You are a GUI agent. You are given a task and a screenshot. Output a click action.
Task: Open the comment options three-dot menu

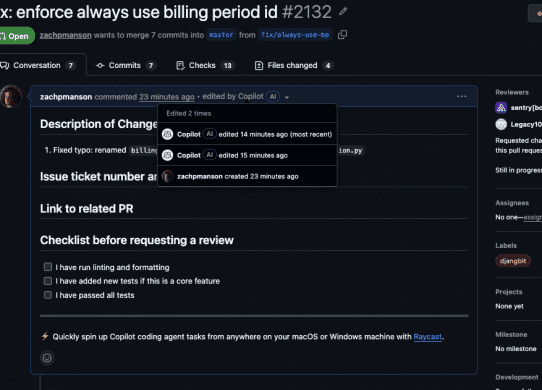coord(461,96)
